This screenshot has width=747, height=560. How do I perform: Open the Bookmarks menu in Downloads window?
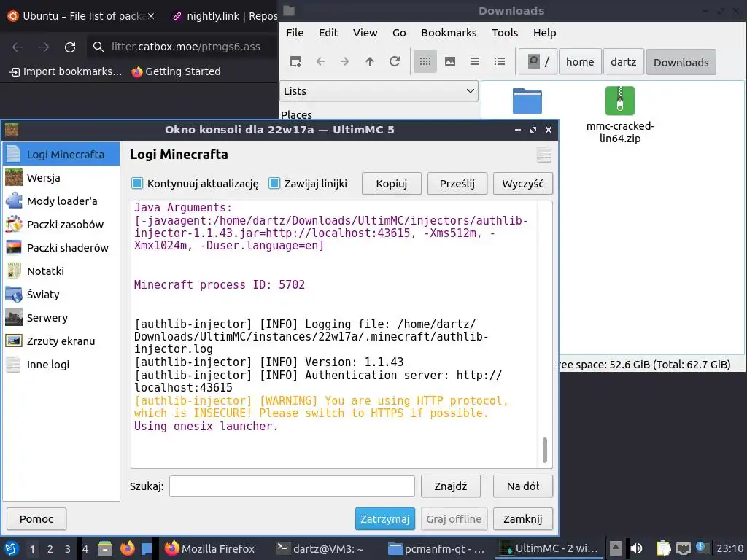click(x=449, y=33)
